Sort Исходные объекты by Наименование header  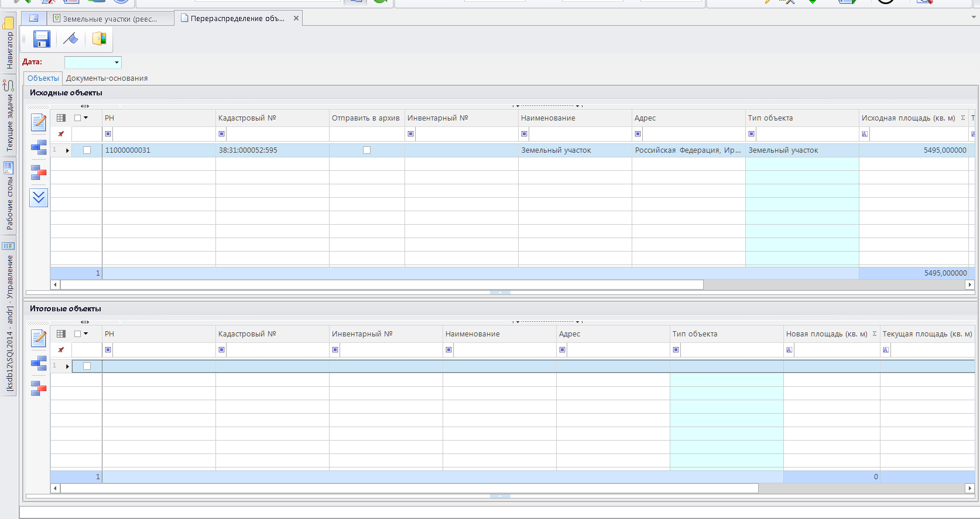(575, 118)
